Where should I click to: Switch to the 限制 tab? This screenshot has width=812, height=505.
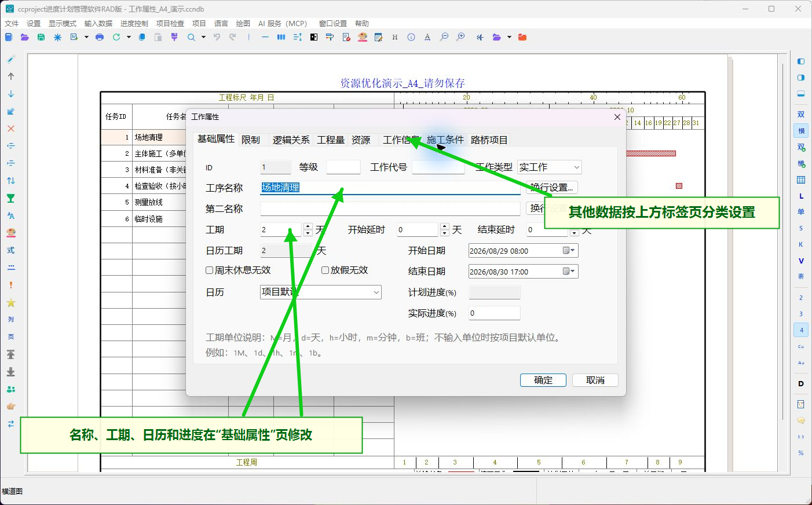tap(251, 140)
